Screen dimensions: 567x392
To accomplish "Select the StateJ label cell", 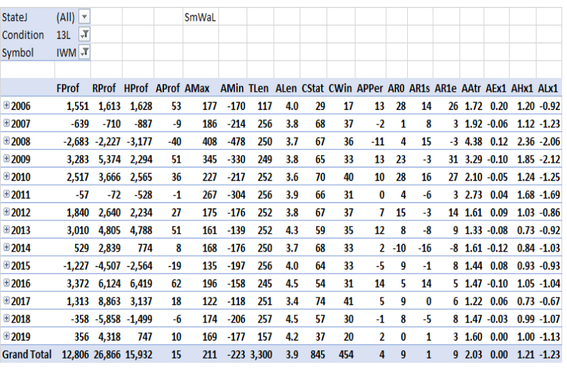I will coord(15,17).
